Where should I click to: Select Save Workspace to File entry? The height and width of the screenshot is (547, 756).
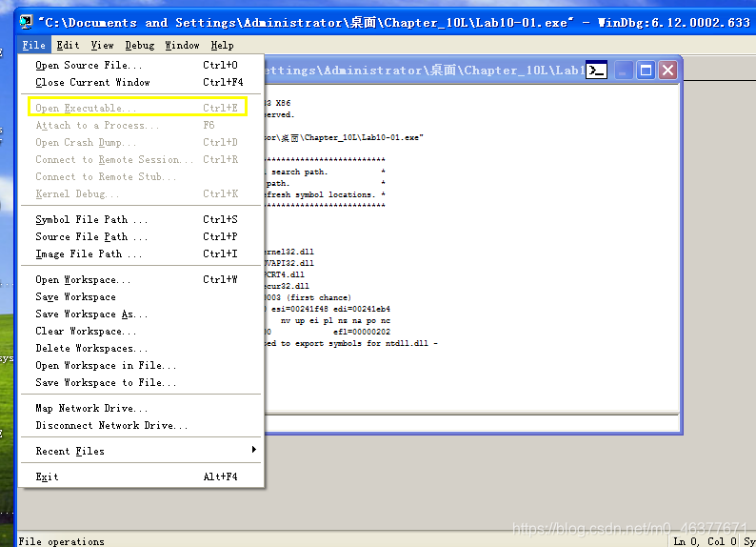tap(141, 382)
